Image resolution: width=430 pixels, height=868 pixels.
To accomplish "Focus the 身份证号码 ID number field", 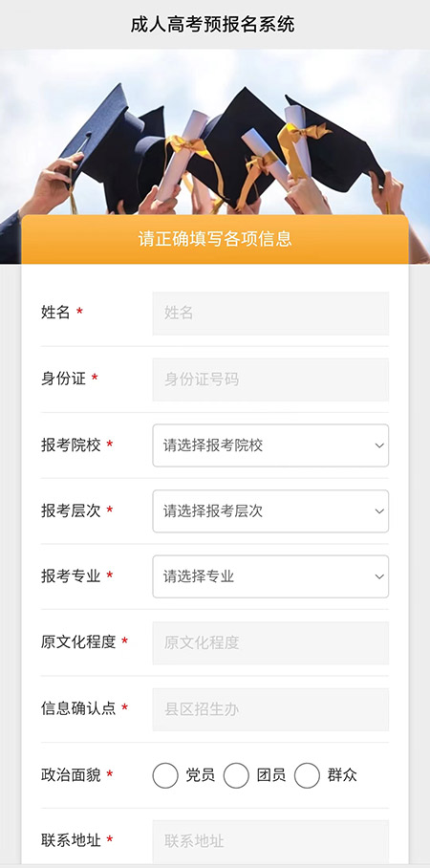I will (270, 380).
